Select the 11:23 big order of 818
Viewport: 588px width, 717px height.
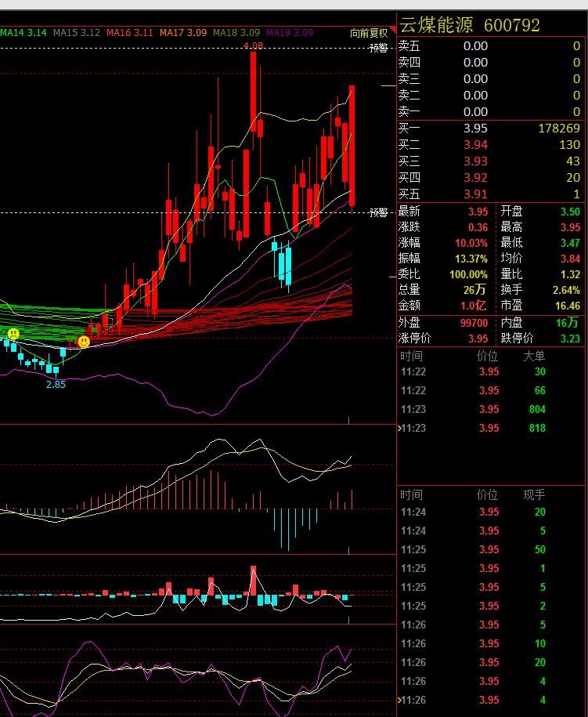coord(491,428)
